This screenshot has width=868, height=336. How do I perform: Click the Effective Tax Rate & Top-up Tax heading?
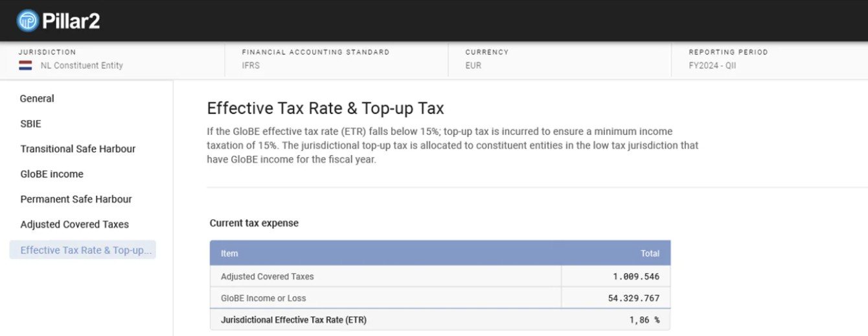[325, 108]
